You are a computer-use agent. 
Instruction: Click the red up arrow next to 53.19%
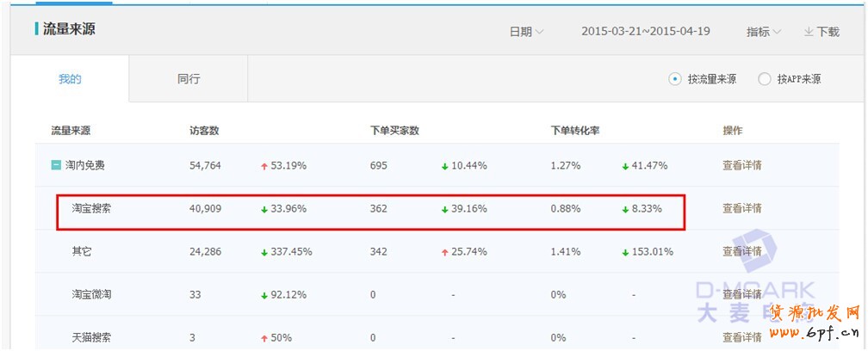pos(264,166)
